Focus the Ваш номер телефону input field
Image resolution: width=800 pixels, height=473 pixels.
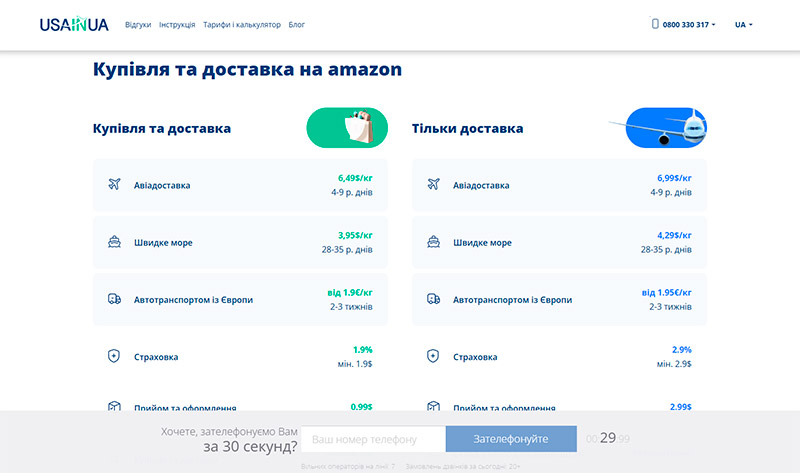pos(373,439)
